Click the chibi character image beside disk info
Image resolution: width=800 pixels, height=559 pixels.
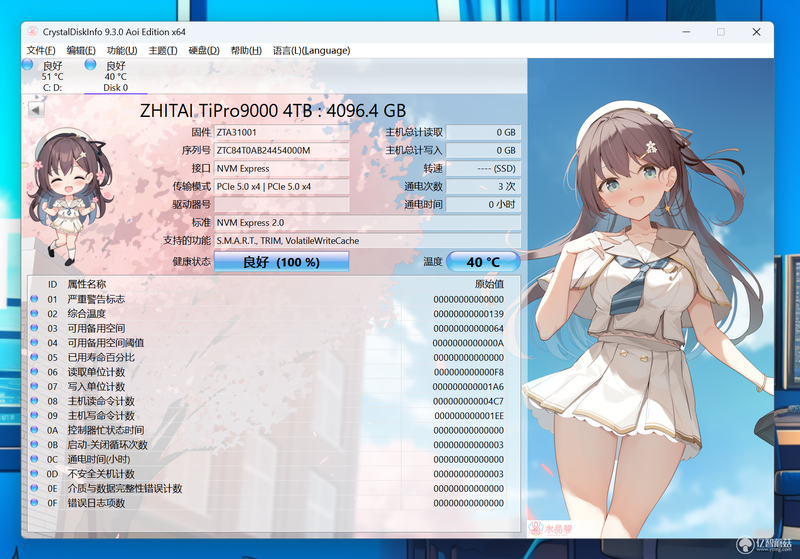[71, 196]
